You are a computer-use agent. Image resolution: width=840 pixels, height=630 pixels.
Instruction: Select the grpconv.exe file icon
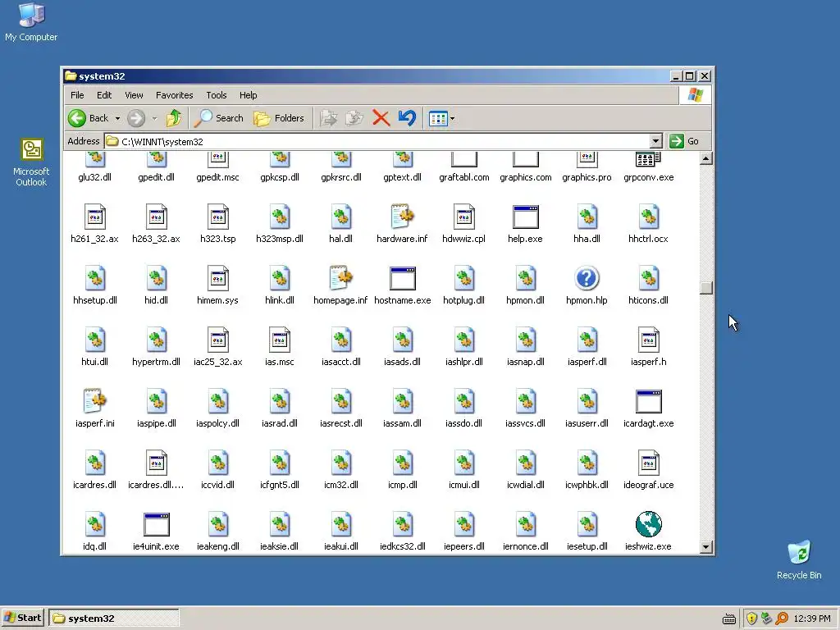pos(648,160)
